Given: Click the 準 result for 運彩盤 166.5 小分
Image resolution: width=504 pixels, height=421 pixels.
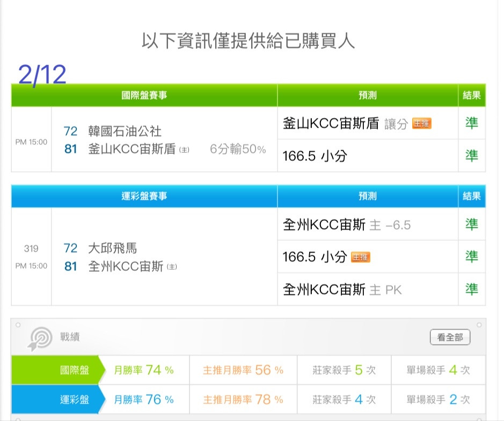Looking at the screenshot, I should point(472,256).
